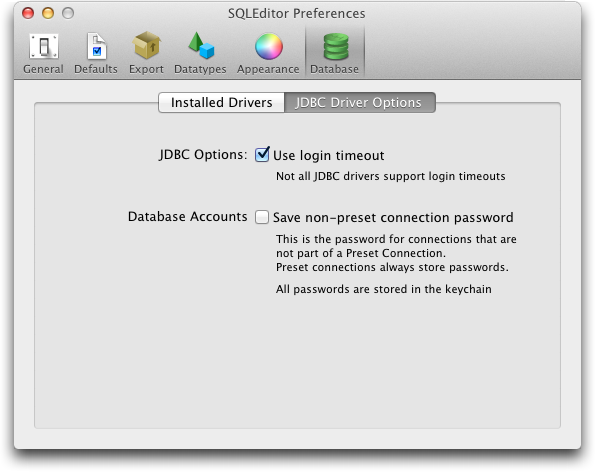Select the Appearance color wheel icon
This screenshot has height=472, width=595.
tap(269, 46)
